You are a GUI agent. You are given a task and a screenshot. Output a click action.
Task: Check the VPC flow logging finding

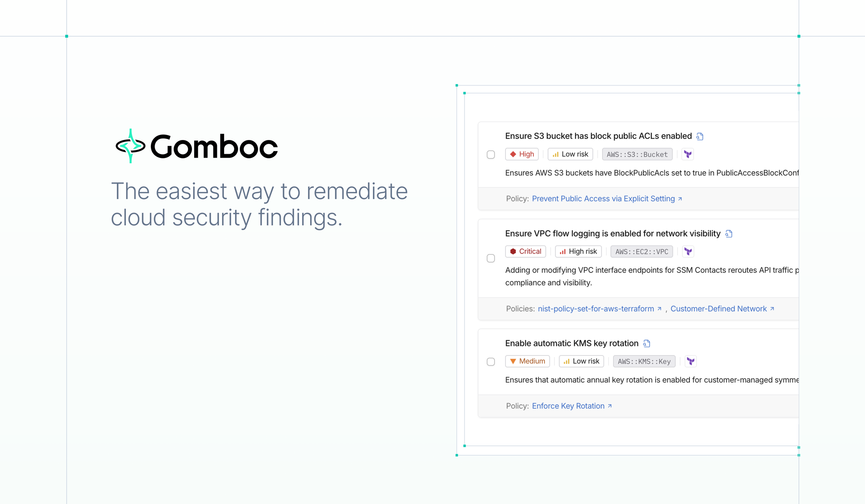pyautogui.click(x=491, y=259)
